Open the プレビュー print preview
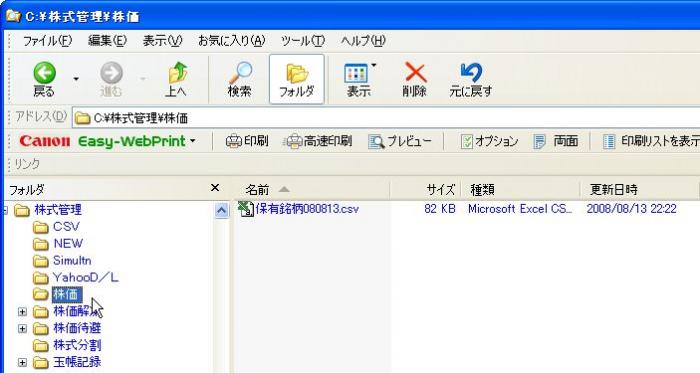 [x=400, y=141]
